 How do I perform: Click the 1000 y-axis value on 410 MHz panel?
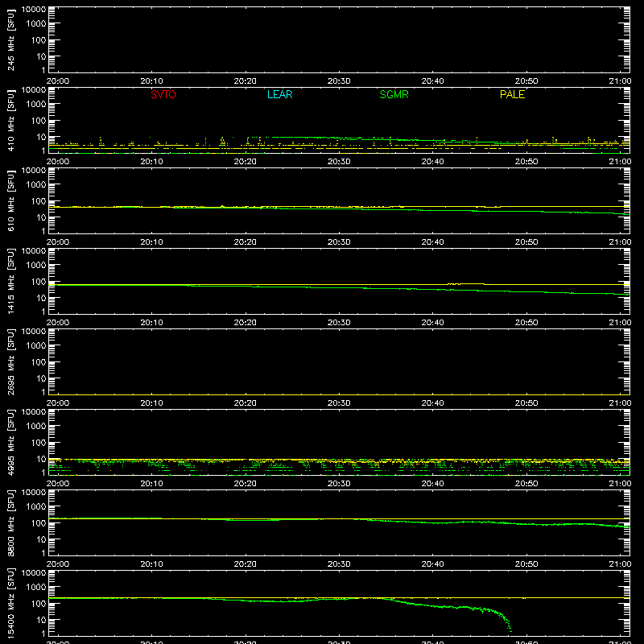pyautogui.click(x=36, y=105)
